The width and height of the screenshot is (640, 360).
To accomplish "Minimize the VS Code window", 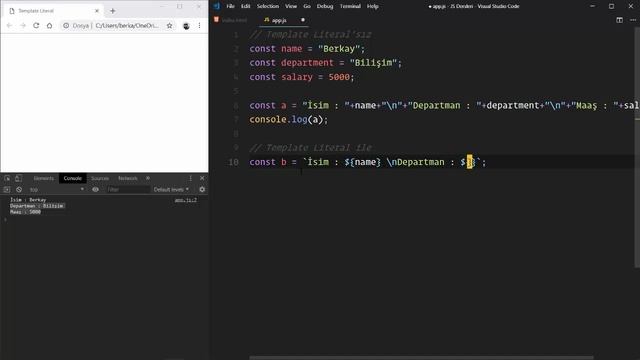I will (592, 6).
